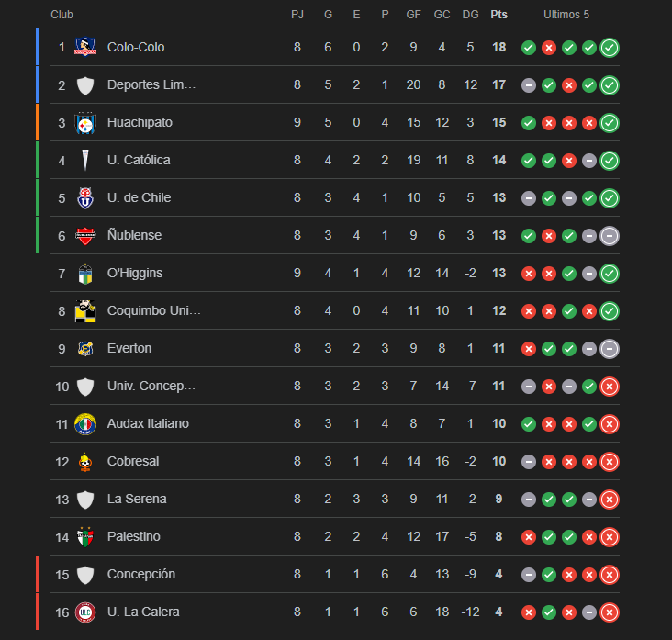Click the O'Higgins club badge

click(x=85, y=273)
